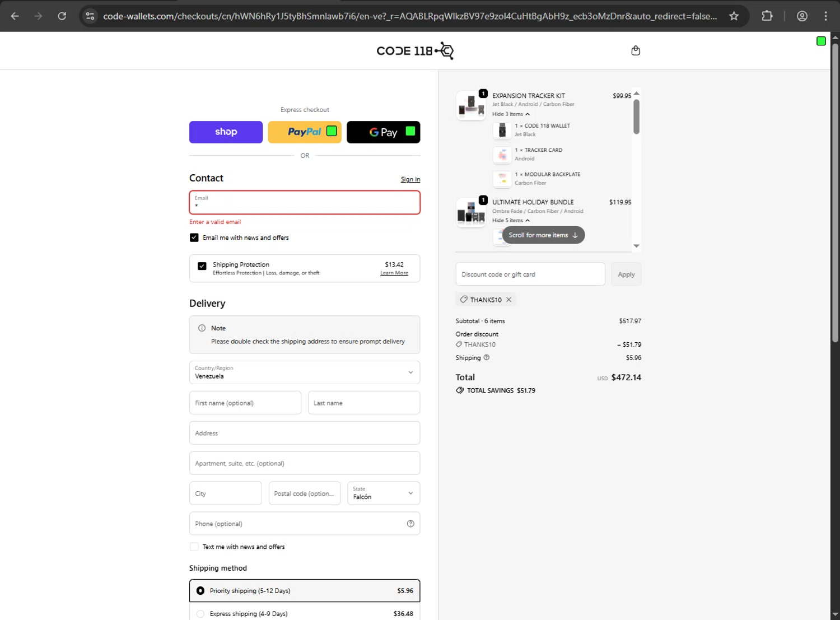The image size is (840, 620).
Task: Click the Scroll for more items button
Action: [x=543, y=235]
